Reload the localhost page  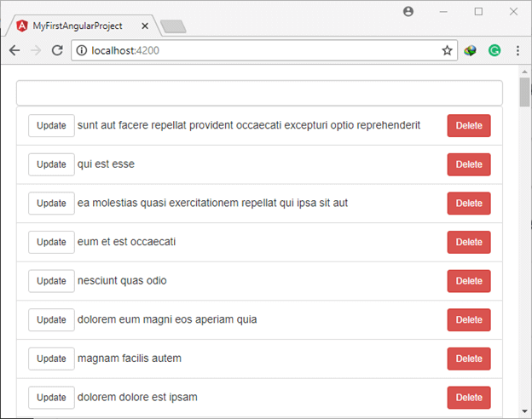click(x=57, y=50)
